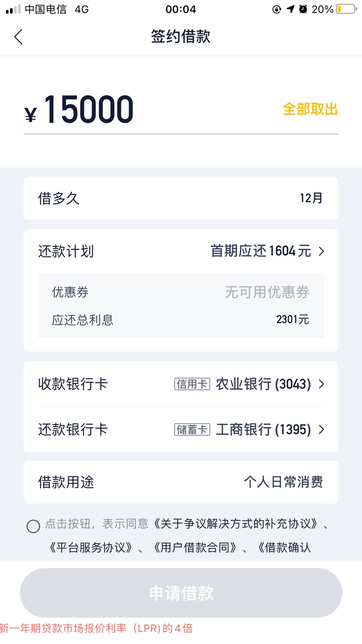Tap the back arrow icon

(19, 37)
